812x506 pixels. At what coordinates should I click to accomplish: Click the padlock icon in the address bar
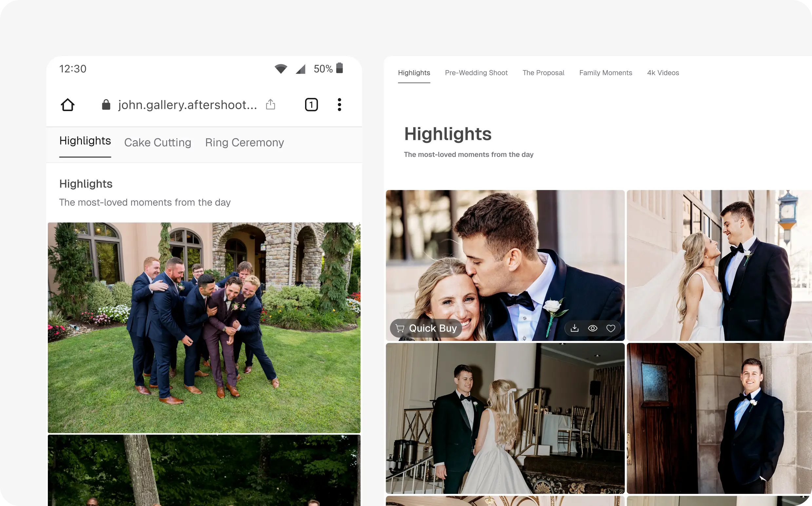(x=106, y=104)
